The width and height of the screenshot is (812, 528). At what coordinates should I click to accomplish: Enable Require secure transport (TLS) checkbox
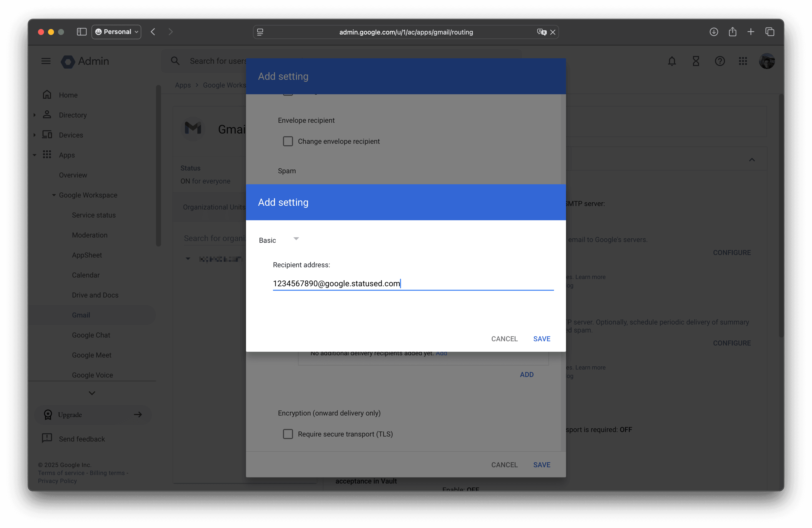click(287, 434)
